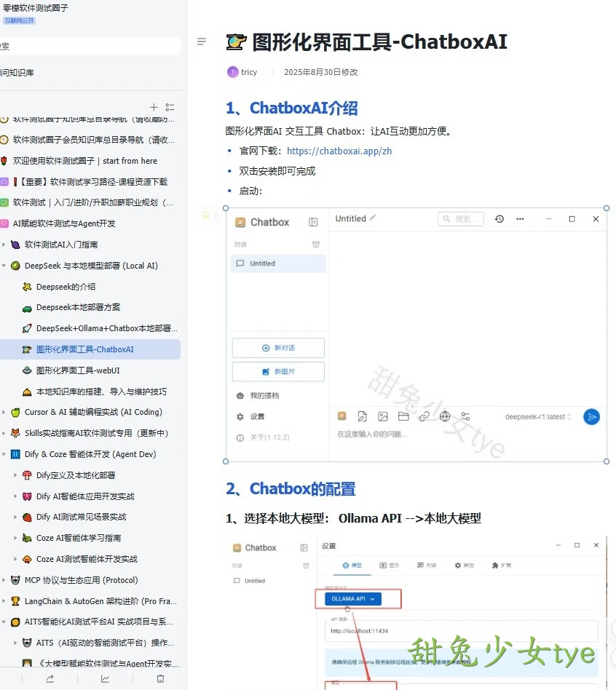Click 关于(1.12.2) in Chatbox sidebar
616x690 pixels.
(x=263, y=437)
